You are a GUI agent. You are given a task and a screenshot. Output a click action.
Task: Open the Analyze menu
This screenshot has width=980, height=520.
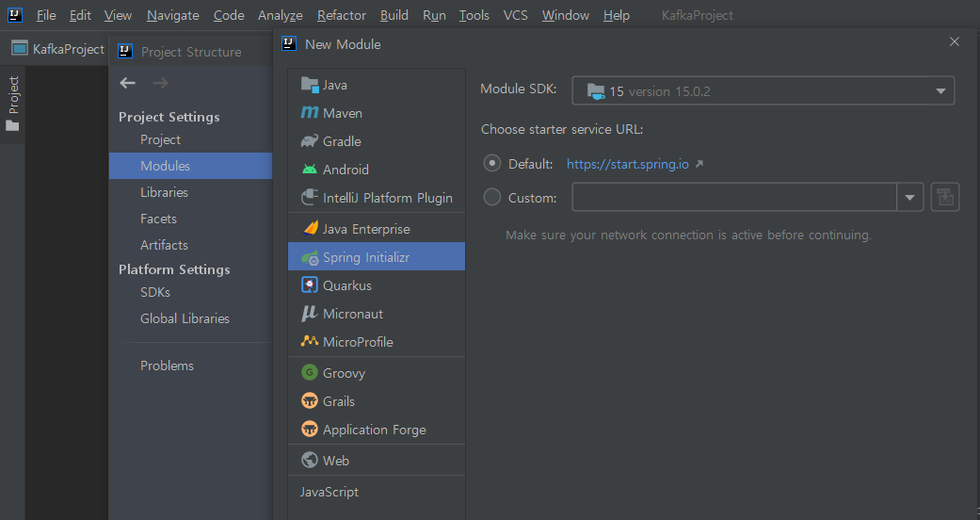pos(280,15)
